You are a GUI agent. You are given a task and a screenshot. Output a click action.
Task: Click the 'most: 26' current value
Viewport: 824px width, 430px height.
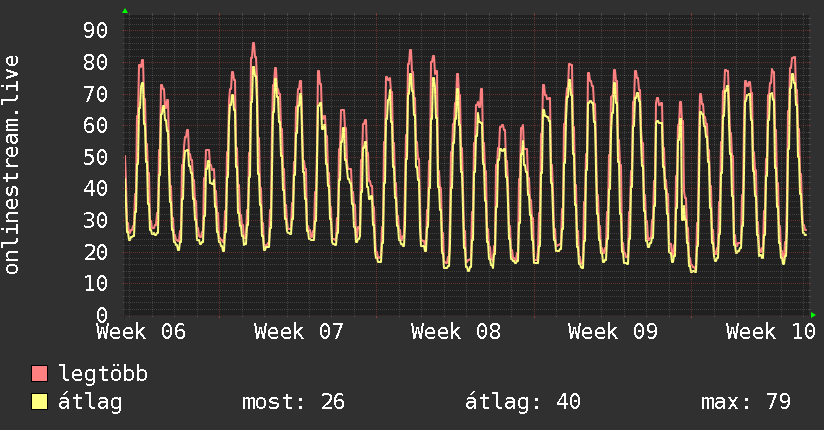point(293,402)
